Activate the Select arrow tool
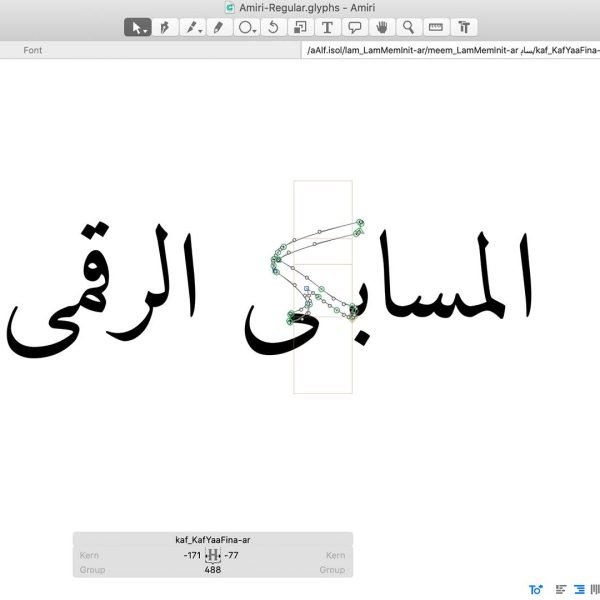The height and width of the screenshot is (600, 600). tap(138, 27)
